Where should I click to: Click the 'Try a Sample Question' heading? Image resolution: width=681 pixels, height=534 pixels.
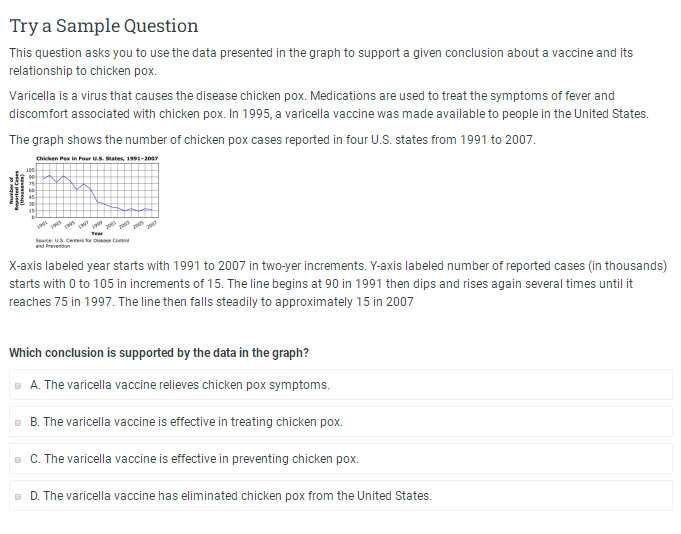(x=104, y=26)
